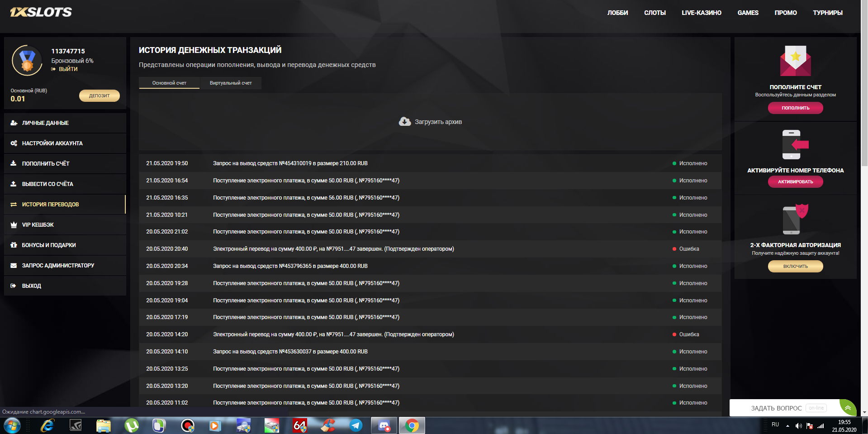This screenshot has height=434, width=868.
Task: Open Telegram from the taskbar
Action: (x=356, y=424)
